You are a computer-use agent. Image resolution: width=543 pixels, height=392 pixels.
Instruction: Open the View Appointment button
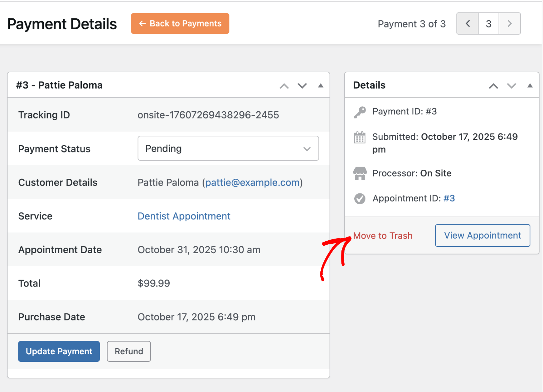(x=482, y=236)
